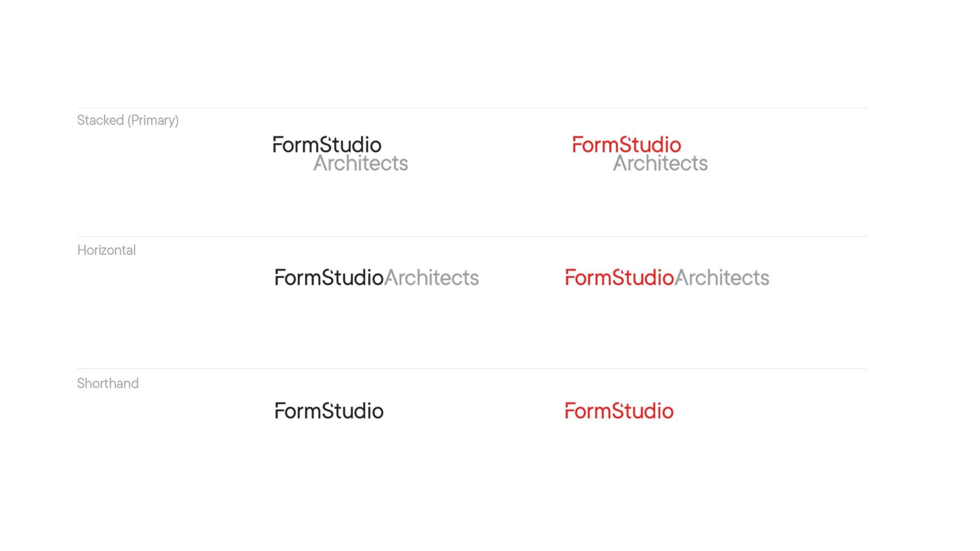Viewport: 980px width, 551px height.
Task: Click the divider line above Shorthand section
Action: click(x=472, y=368)
